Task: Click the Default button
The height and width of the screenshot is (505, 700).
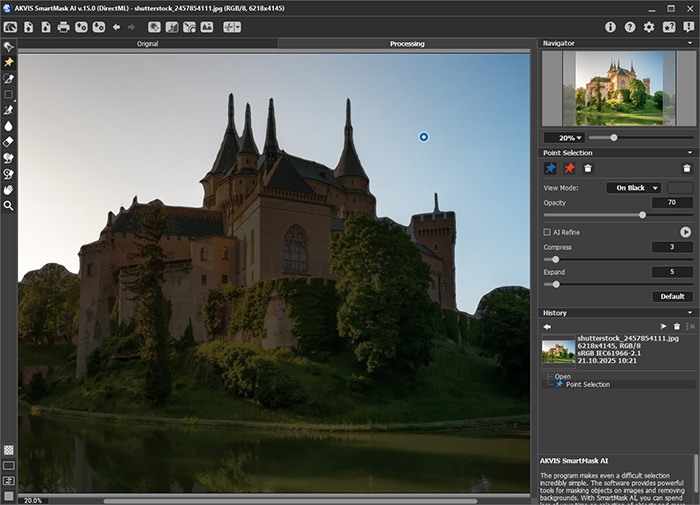Action: click(672, 297)
